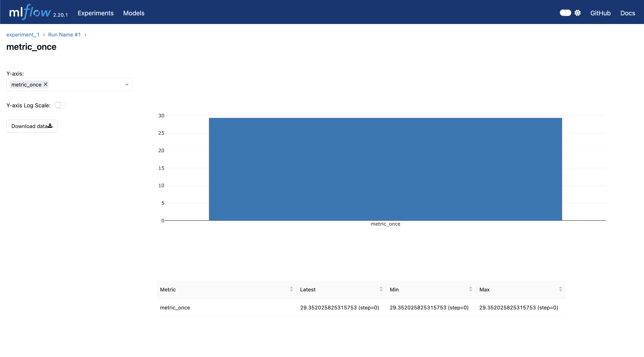Viewport: 644px width, 357px height.
Task: Open the Models tab
Action: point(134,13)
